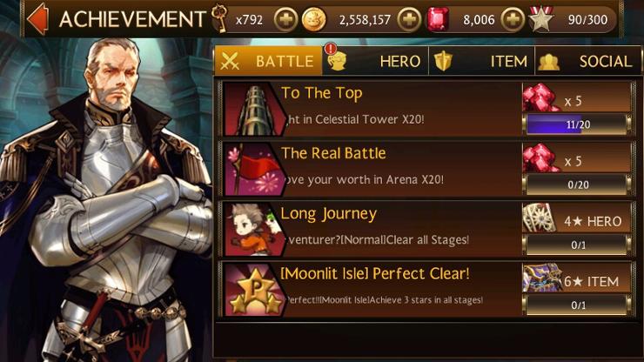Open the To The Top achievement
Viewport: 644px width, 362px height.
427,109
